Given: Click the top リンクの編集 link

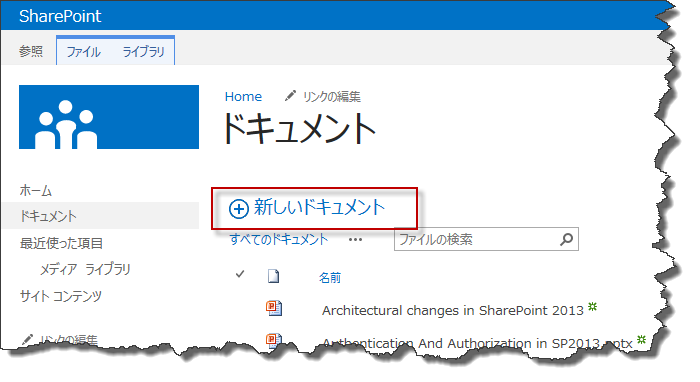Looking at the screenshot, I should pyautogui.click(x=331, y=96).
